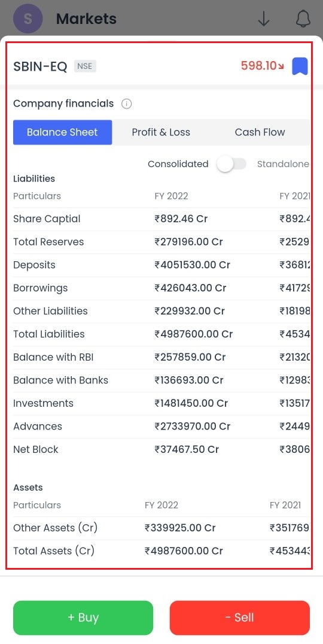Screen dimensions: 323x644
Task: Toggle the Consolidated/Standalone switch
Action: (231, 164)
